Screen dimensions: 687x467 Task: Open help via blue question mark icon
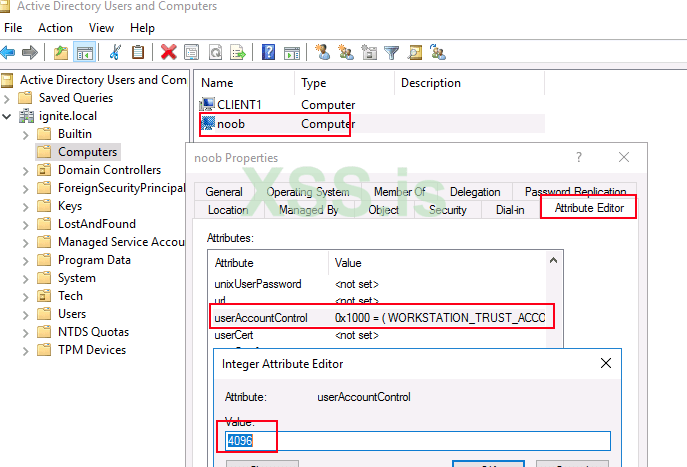coord(268,53)
